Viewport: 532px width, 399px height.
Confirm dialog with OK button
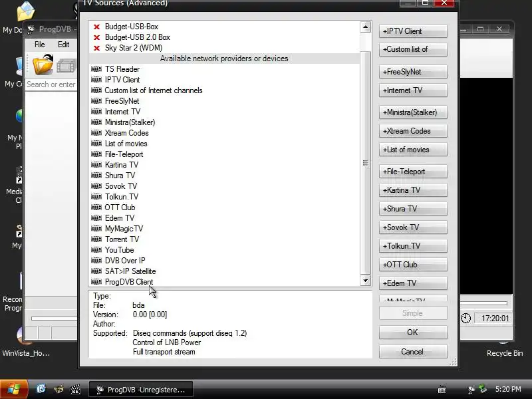pyautogui.click(x=413, y=332)
